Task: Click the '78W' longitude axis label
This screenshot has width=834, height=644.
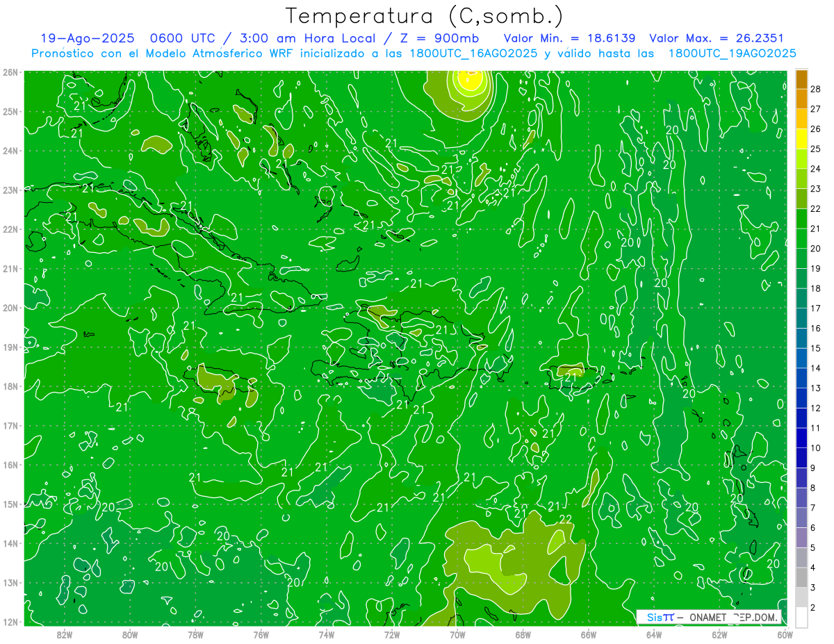Action: (195, 634)
